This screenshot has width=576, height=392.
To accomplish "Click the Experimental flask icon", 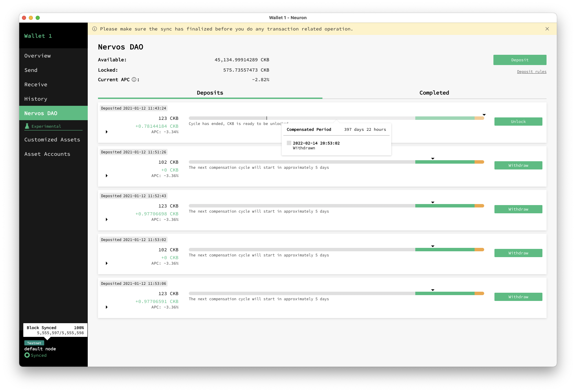I will 27,126.
